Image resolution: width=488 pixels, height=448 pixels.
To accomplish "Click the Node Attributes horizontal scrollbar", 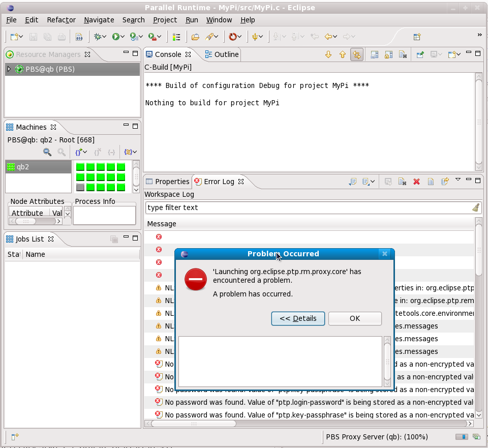I will tap(35, 221).
